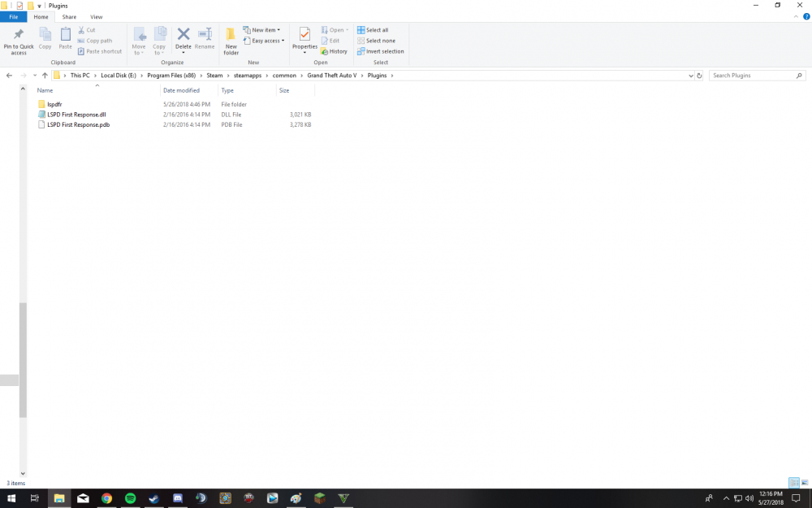Open Task View from taskbar
Viewport: 812px width, 508px height.
point(35,498)
